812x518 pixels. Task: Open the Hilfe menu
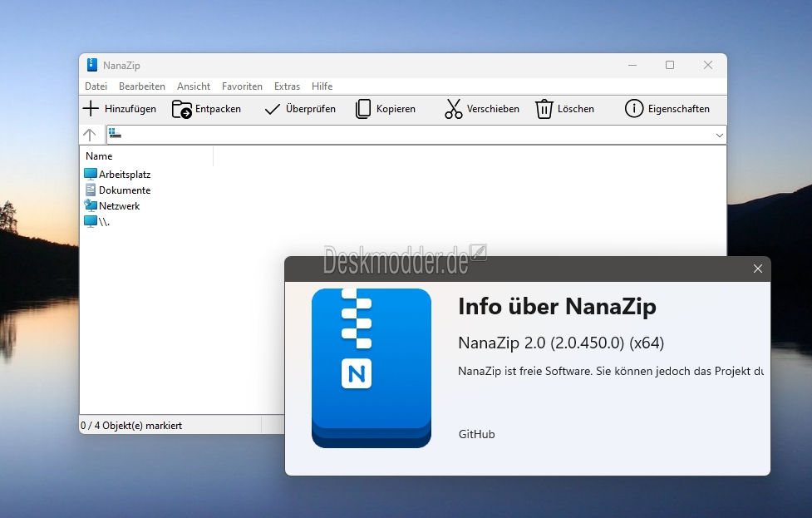(x=322, y=86)
